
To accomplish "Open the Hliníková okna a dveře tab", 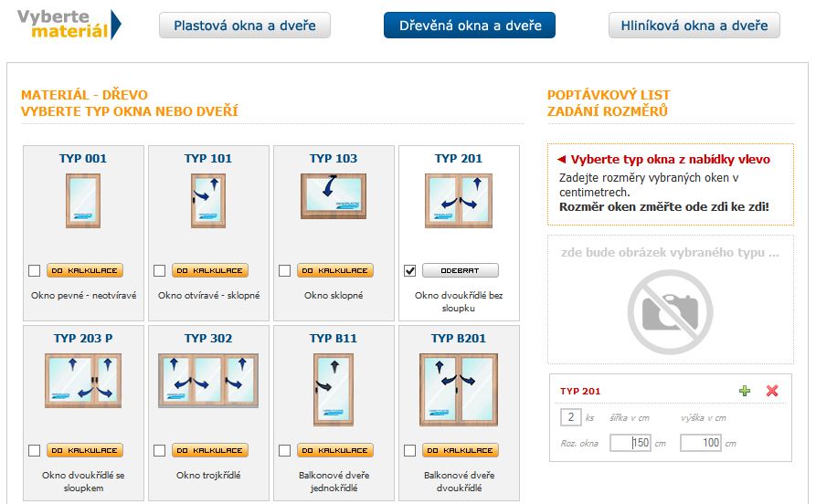I will coord(694,26).
